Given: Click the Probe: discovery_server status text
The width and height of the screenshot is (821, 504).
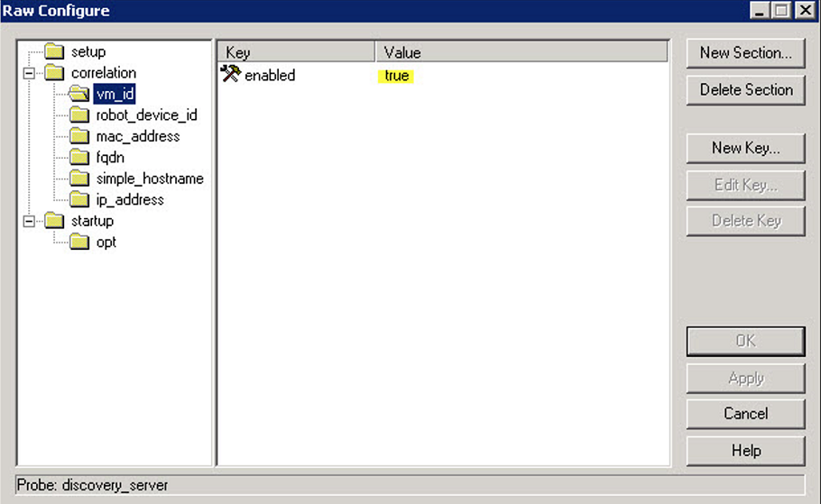Looking at the screenshot, I should [x=93, y=485].
